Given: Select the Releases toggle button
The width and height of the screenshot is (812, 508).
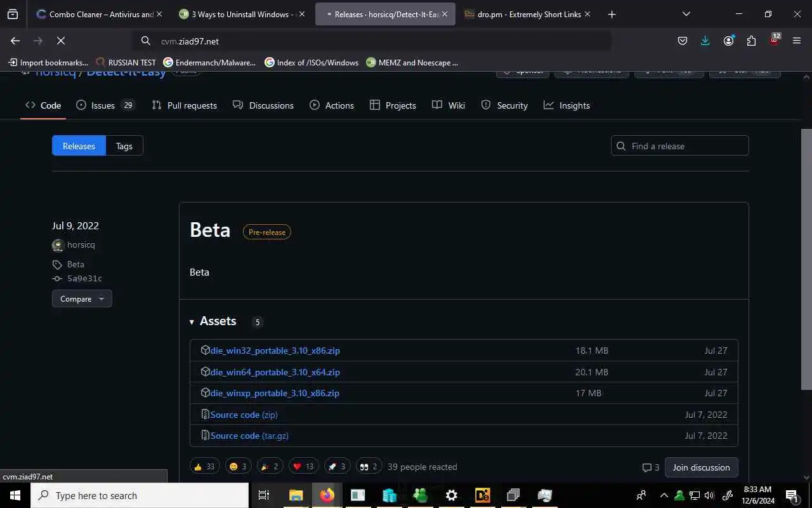Looking at the screenshot, I should [x=79, y=146].
